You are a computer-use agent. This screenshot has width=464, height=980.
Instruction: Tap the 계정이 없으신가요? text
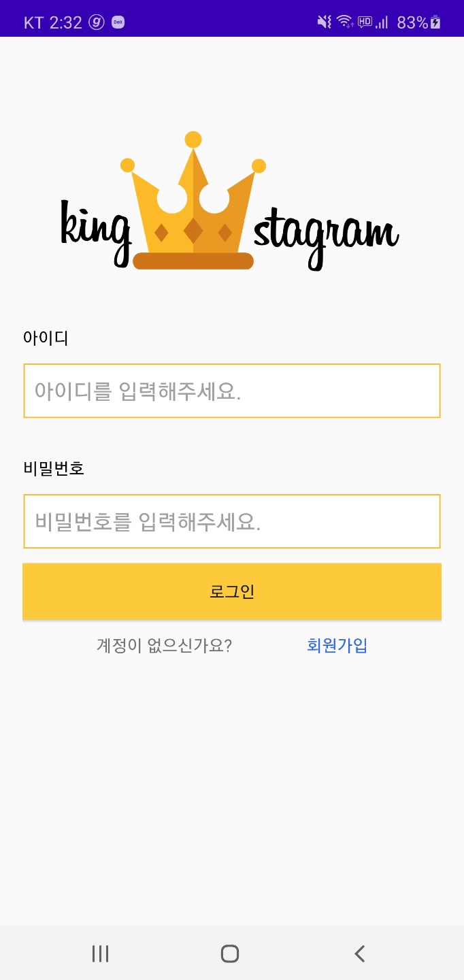coord(163,645)
